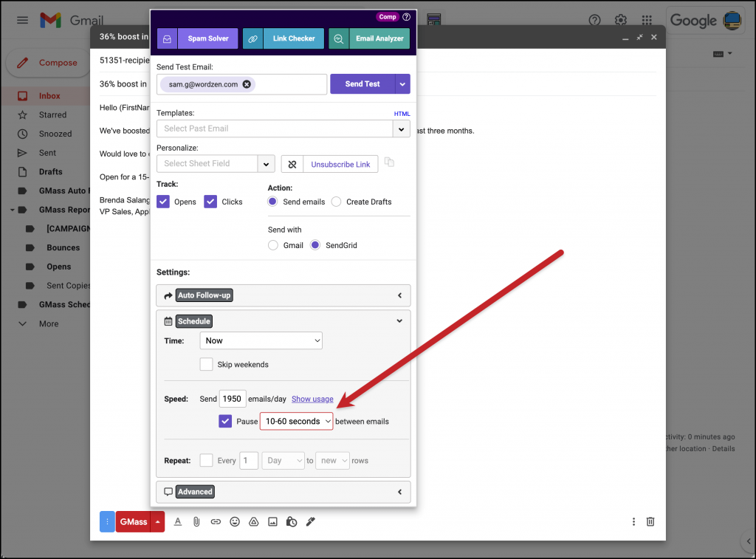The image size is (756, 559).
Task: Insert signature with the pen icon
Action: (310, 521)
